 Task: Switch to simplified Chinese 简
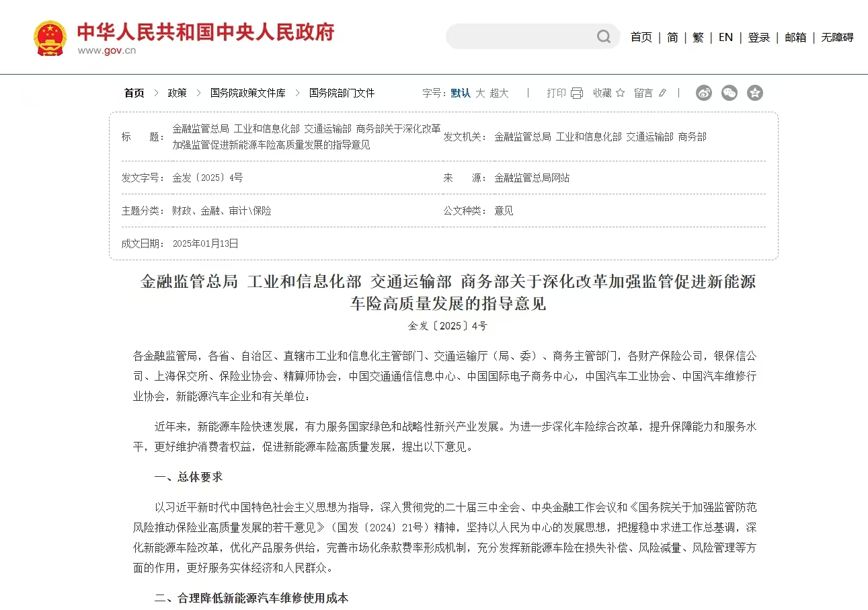click(672, 38)
